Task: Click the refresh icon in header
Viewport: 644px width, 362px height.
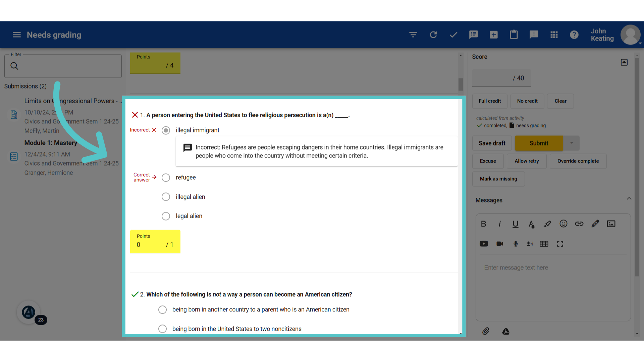Action: (433, 35)
